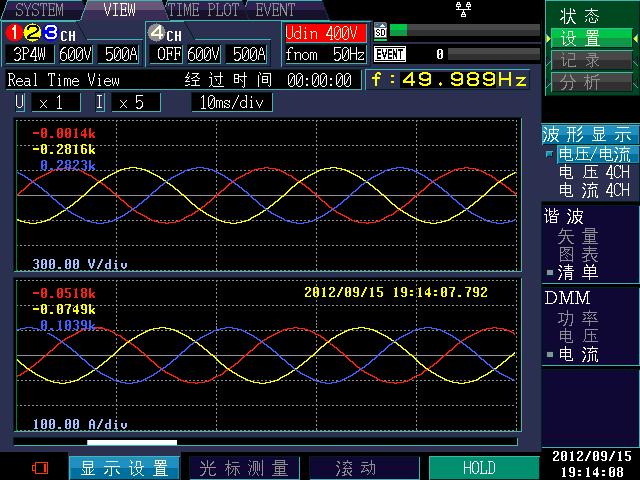Select 清单 under the 谐波 section
This screenshot has height=480, width=640.
[577, 272]
